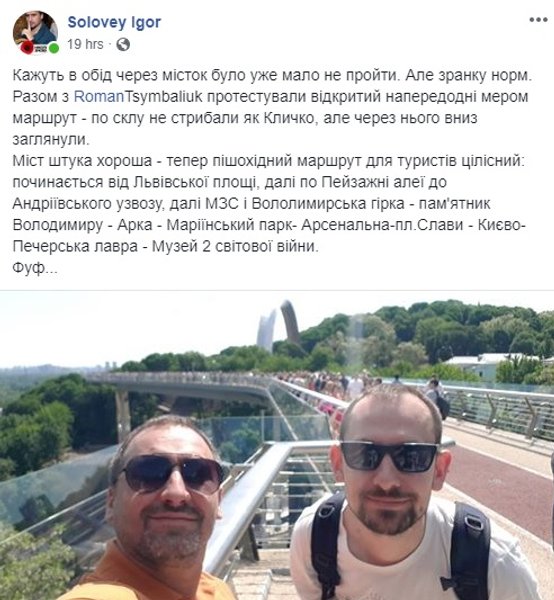554x600 pixels.
Task: Click the sunglasses of the left man
Action: 173,474
